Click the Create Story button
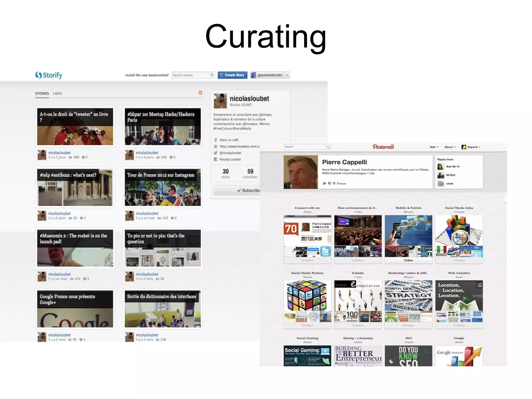This screenshot has width=532, height=399. click(x=232, y=75)
